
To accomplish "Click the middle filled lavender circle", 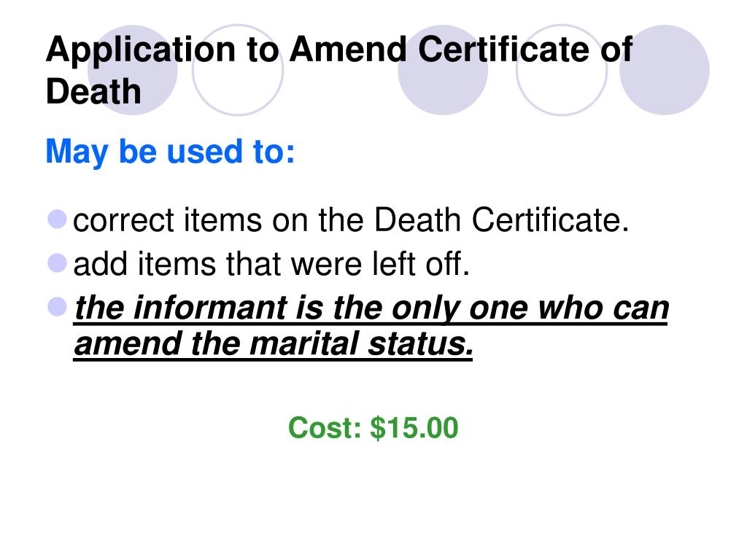I will (443, 70).
